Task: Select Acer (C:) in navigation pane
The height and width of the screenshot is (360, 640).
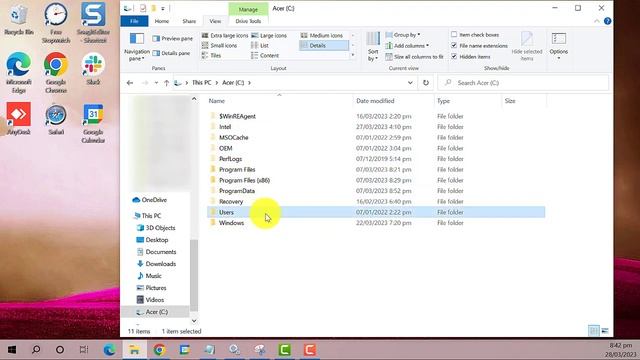Action: pos(156,312)
